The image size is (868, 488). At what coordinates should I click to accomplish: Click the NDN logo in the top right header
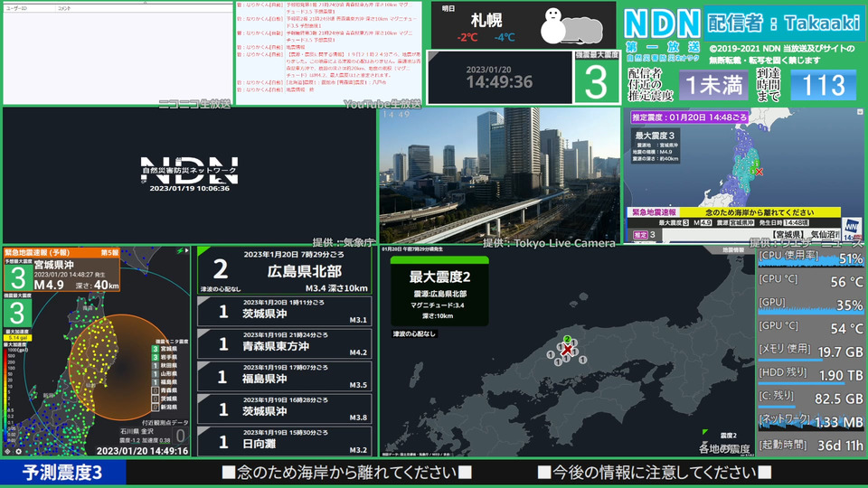[662, 24]
